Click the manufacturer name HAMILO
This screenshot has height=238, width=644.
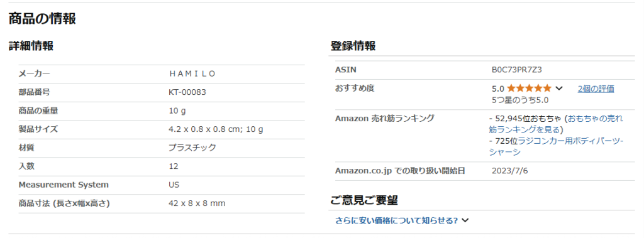pos(192,74)
